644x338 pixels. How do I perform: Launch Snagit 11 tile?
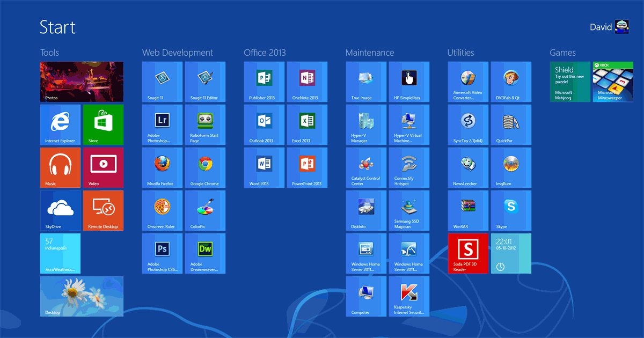[x=162, y=82]
